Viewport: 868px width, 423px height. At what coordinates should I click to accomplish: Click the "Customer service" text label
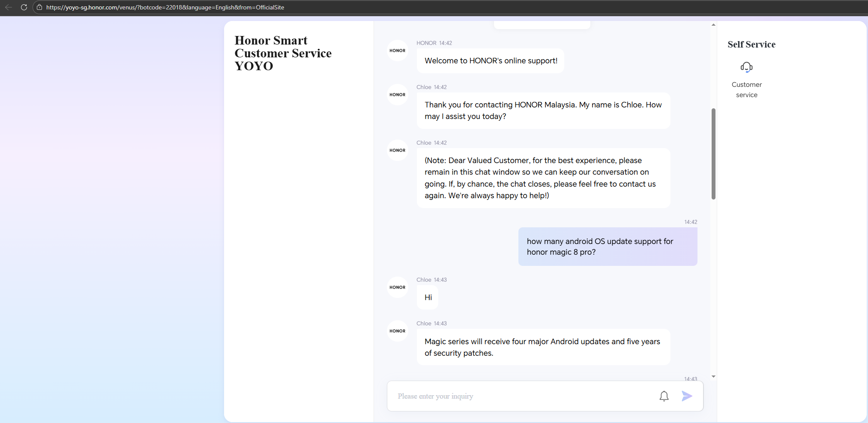coord(746,89)
